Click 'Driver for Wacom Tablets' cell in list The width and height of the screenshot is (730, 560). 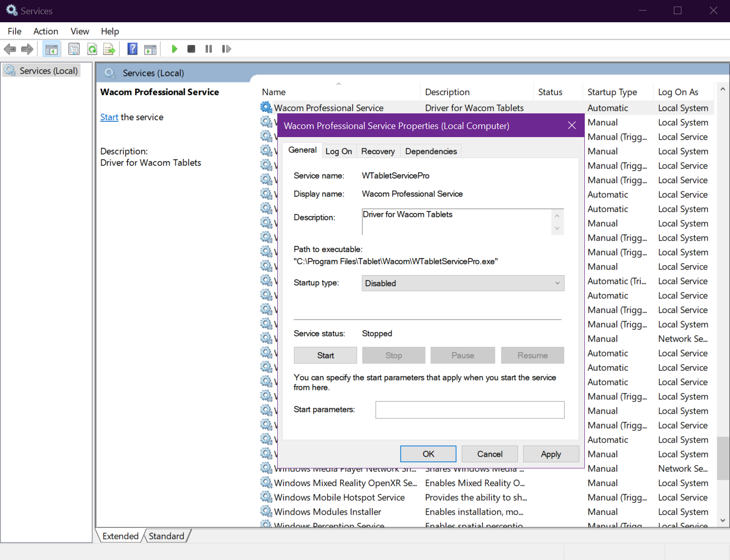click(475, 108)
